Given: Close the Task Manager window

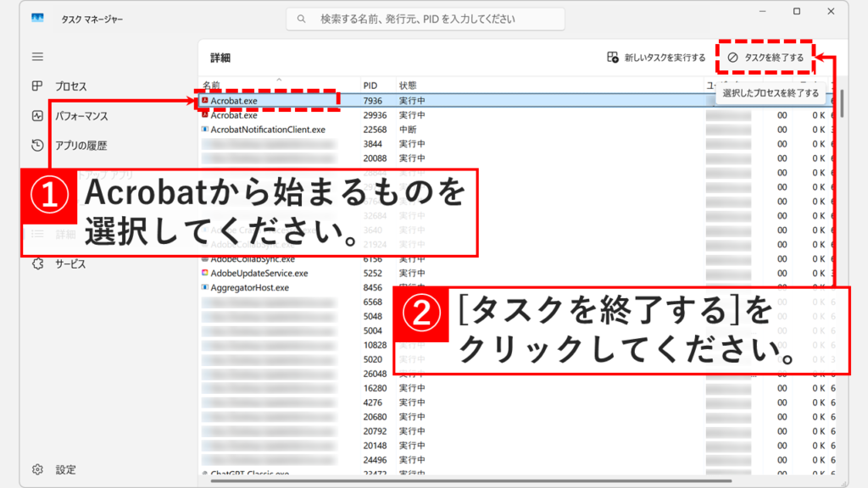Looking at the screenshot, I should click(831, 11).
